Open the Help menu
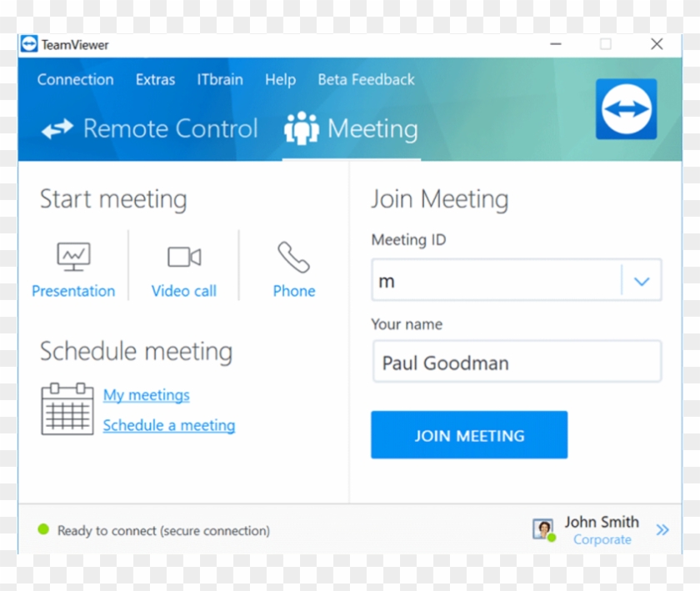700x591 pixels. pos(280,80)
